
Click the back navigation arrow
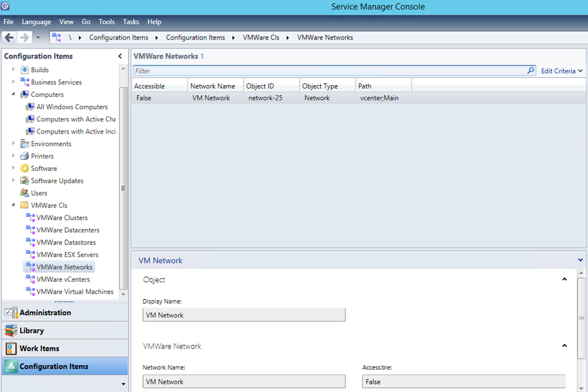(9, 37)
